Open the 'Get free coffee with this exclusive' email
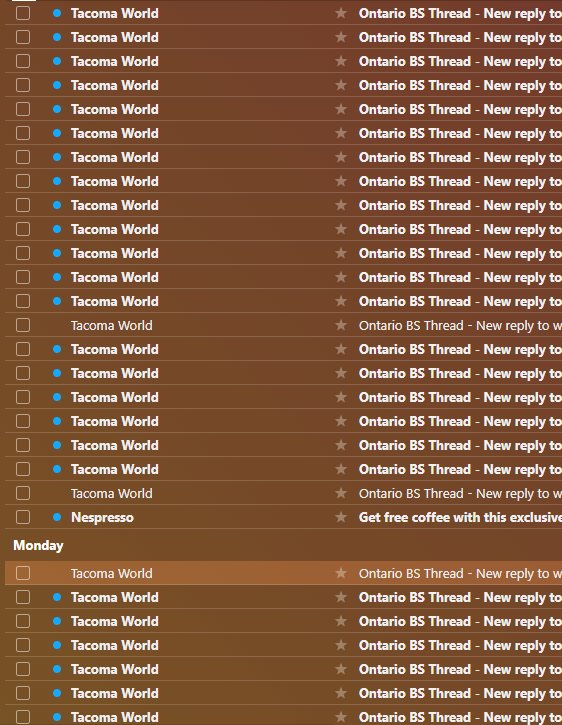562x725 pixels. coord(460,517)
